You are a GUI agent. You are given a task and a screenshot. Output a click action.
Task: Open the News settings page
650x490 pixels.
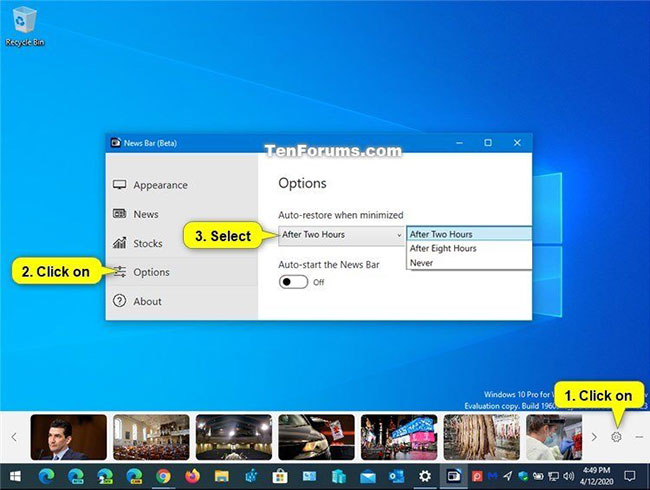[182, 214]
